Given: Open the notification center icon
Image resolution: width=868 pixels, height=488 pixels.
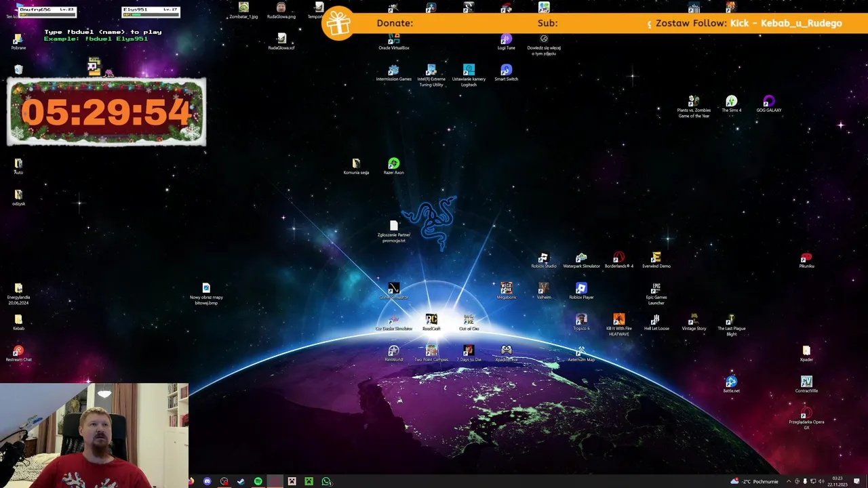Looking at the screenshot, I should (857, 481).
